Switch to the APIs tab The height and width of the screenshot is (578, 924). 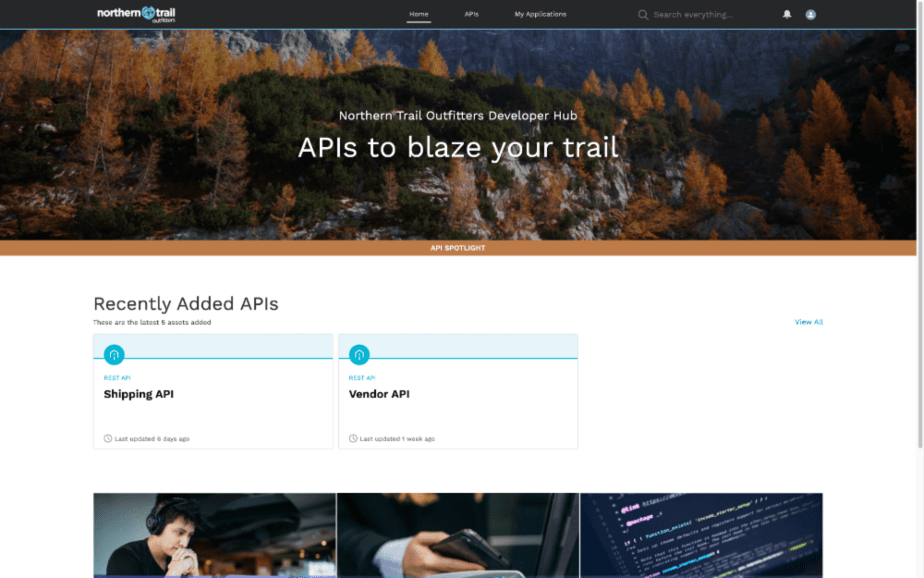pos(471,15)
